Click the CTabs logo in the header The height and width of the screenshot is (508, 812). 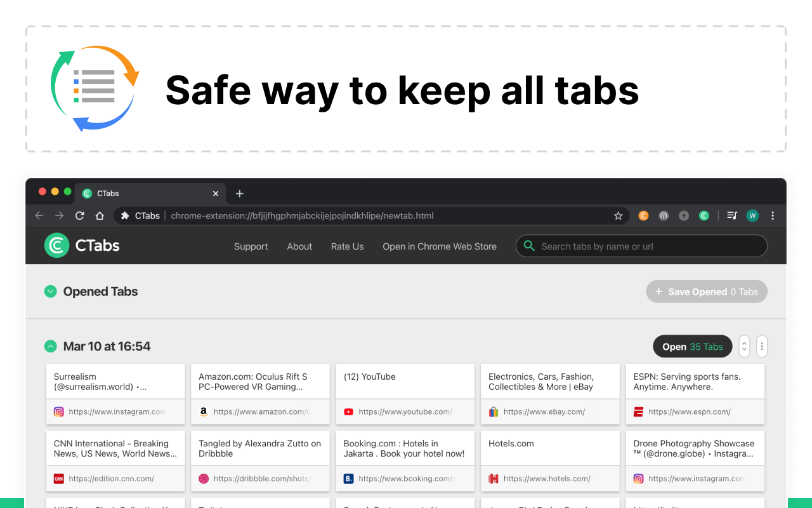pyautogui.click(x=82, y=246)
